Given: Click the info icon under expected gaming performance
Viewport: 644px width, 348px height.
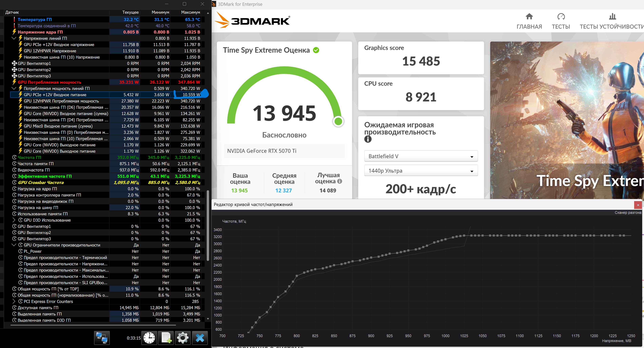Looking at the screenshot, I should [368, 139].
